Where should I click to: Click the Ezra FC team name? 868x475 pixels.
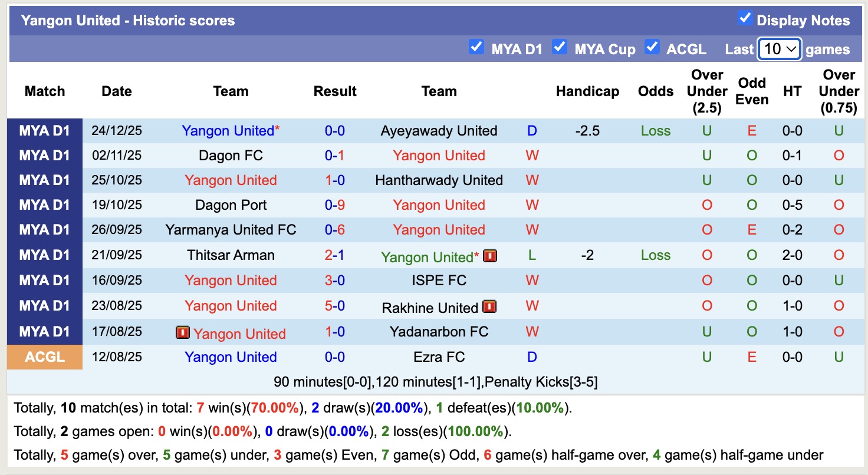coord(439,357)
